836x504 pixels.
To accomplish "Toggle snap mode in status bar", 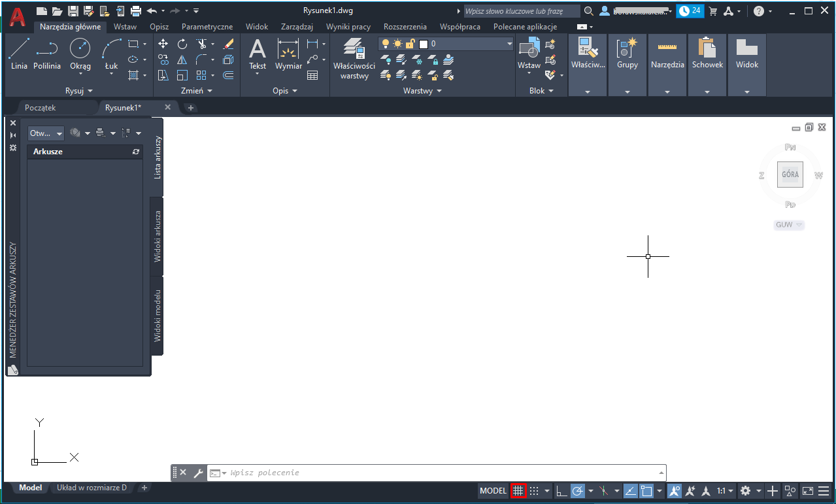I will click(x=534, y=491).
